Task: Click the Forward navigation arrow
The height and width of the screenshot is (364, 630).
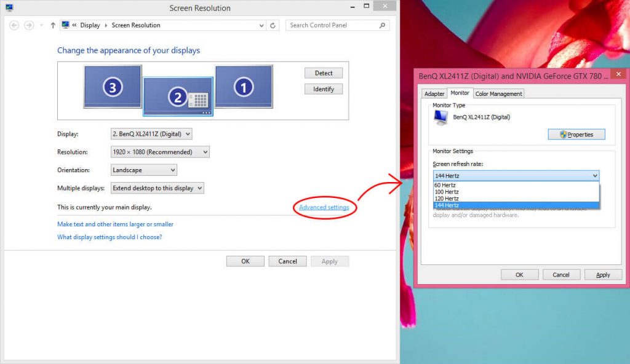Action: (28, 25)
